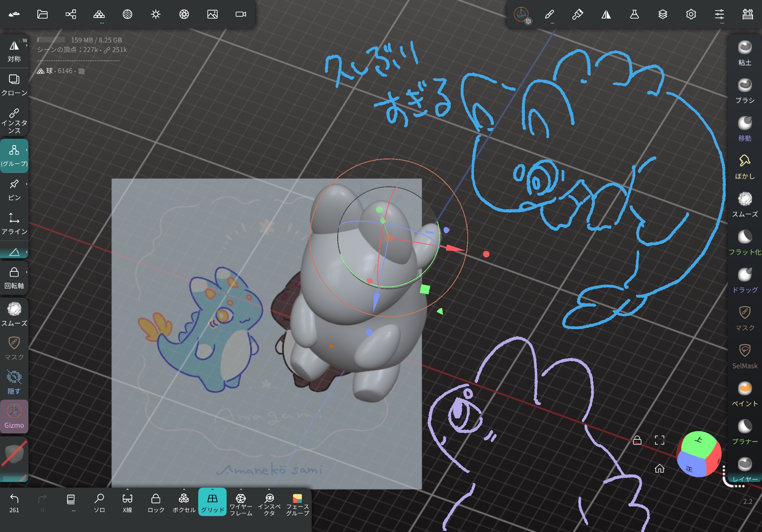This screenshot has width=762, height=532.
Task: Toggle the グリッド (Grid) display
Action: coord(212,502)
